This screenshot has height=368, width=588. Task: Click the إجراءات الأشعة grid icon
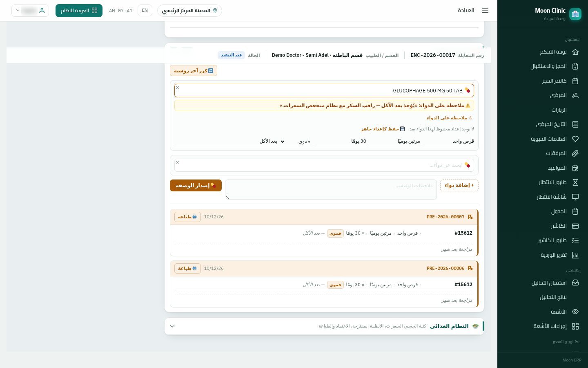(x=575, y=326)
